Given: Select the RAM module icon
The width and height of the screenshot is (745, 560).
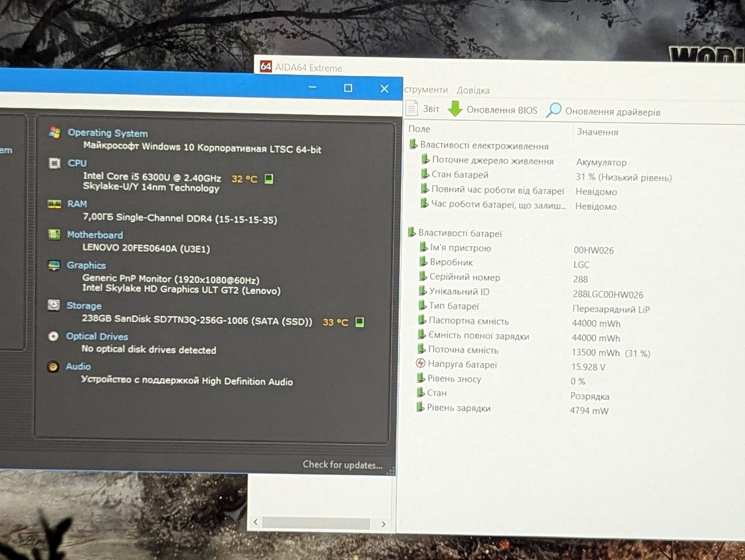Looking at the screenshot, I should coord(54,204).
